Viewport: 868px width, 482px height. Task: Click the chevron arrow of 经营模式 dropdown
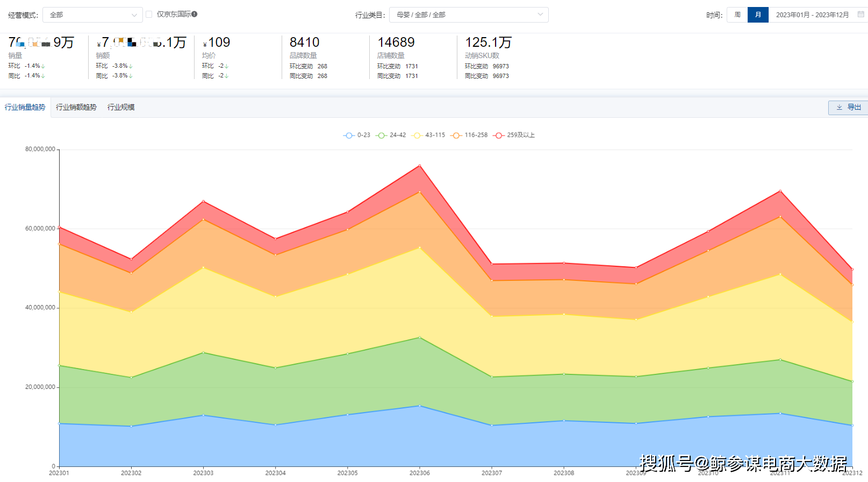(x=134, y=15)
